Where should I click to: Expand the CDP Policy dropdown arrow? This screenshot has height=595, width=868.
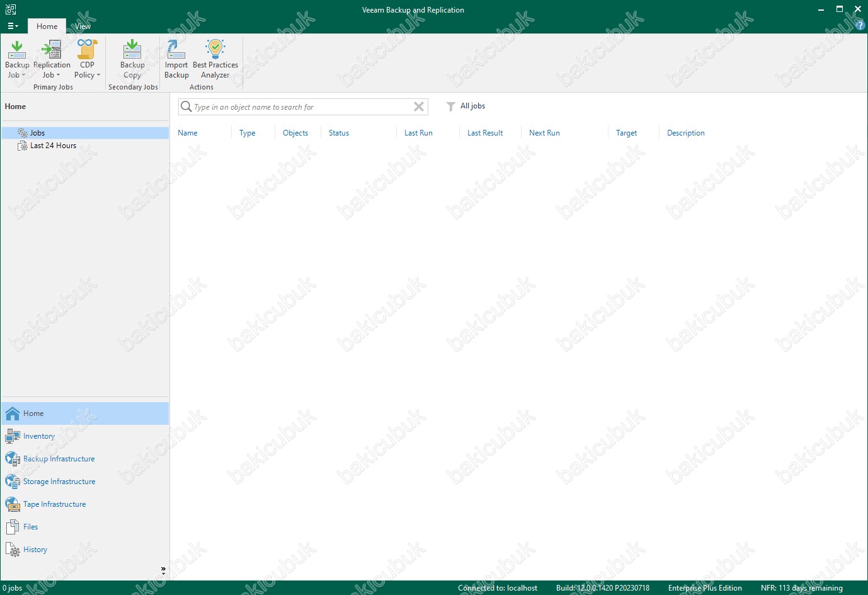tap(98, 75)
